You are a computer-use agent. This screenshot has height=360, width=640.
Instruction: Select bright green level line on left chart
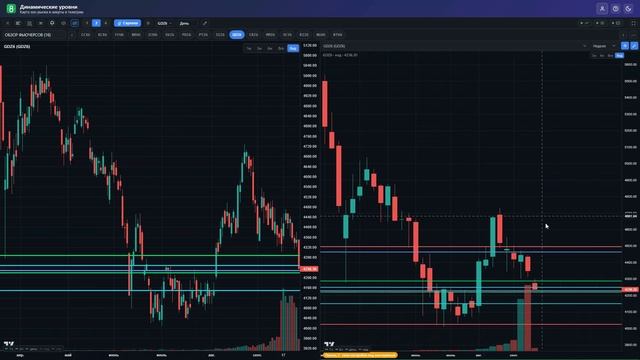point(149,256)
